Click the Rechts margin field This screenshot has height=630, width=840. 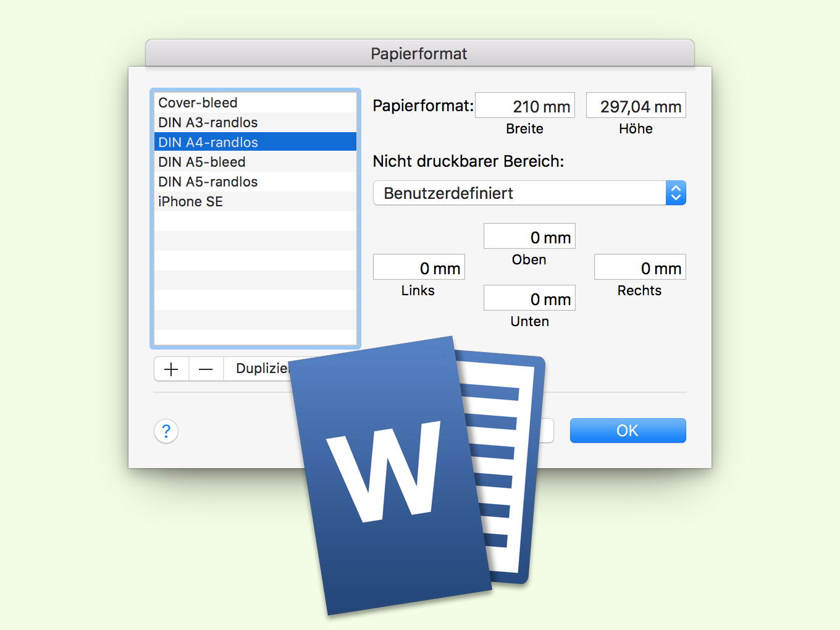(x=640, y=267)
